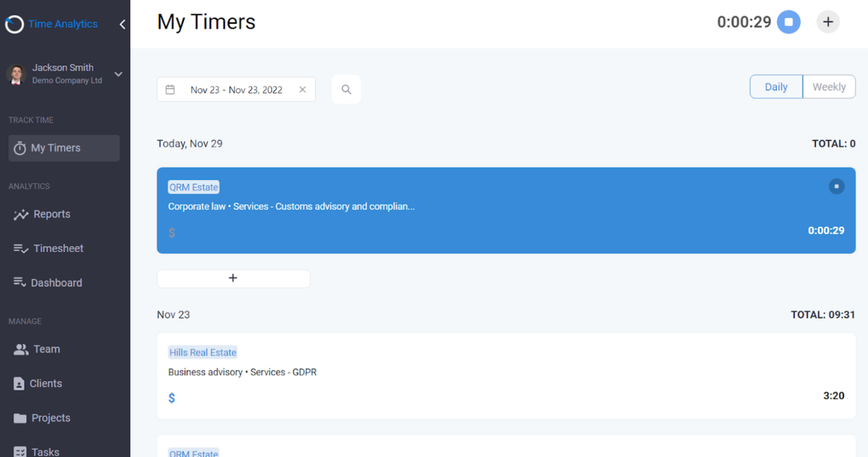Toggle billable status on Hills Real Estate entry
Screen dimensions: 868x457
click(172, 398)
